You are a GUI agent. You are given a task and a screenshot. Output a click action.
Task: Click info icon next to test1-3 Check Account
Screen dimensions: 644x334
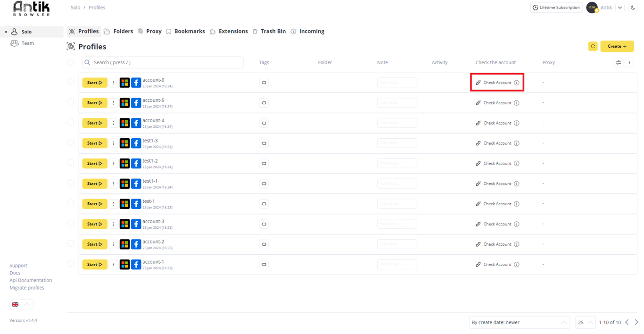[517, 143]
